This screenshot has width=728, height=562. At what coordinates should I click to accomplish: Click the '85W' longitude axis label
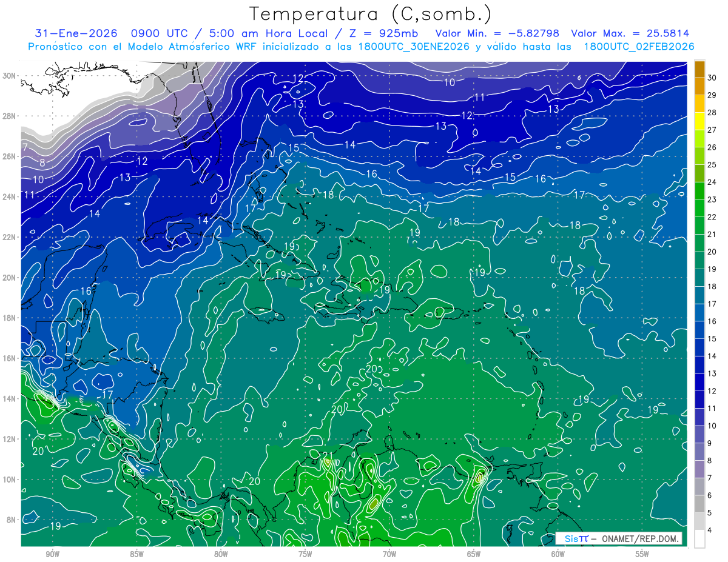point(136,555)
